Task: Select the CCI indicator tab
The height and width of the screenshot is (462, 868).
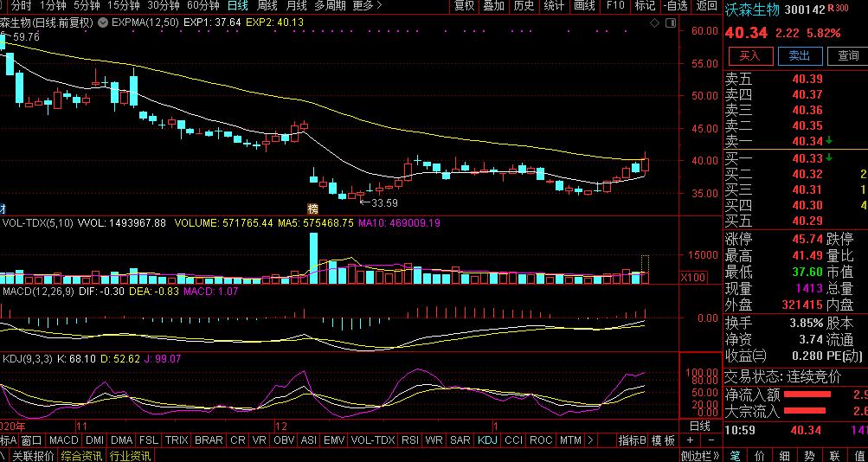Action: click(514, 440)
